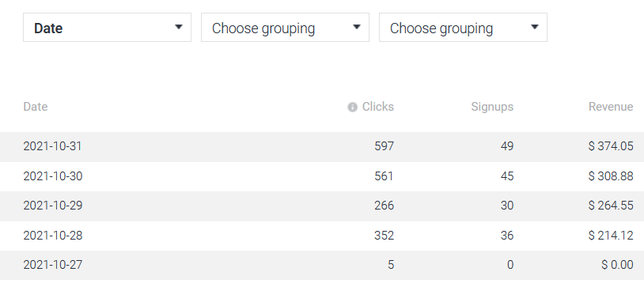Open the second Choose grouping dropdown

point(285,28)
